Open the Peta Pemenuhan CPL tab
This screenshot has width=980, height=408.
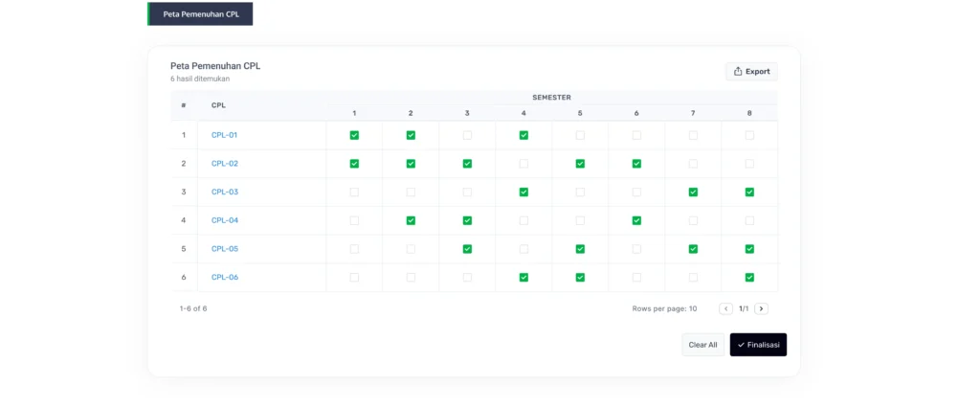coord(200,13)
